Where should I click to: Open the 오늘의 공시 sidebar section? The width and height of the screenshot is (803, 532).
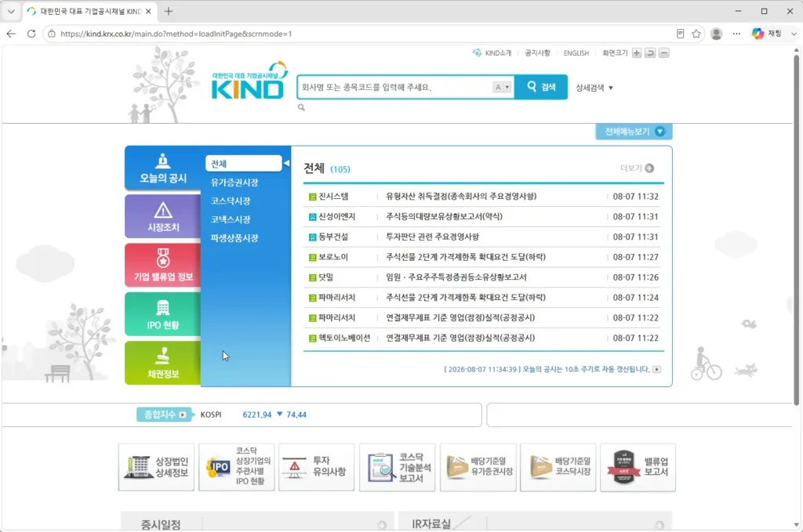pyautogui.click(x=163, y=168)
